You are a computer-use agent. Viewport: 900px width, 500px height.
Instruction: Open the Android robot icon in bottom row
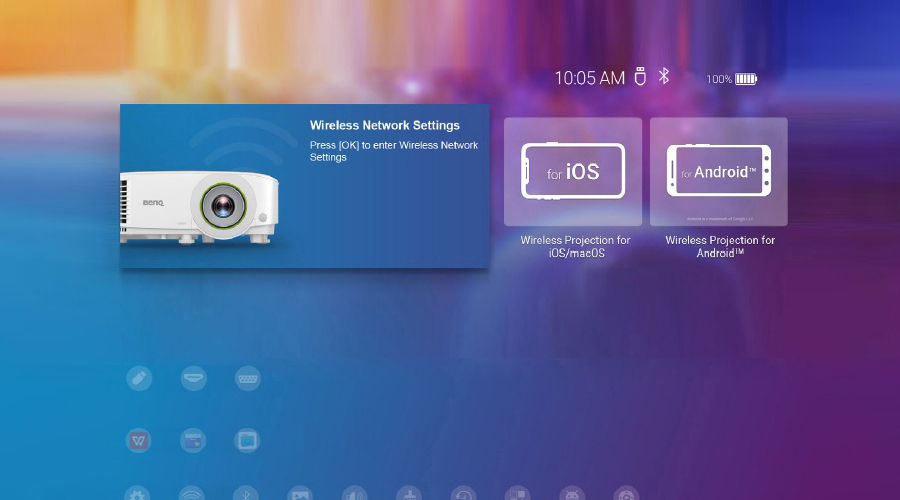572,494
